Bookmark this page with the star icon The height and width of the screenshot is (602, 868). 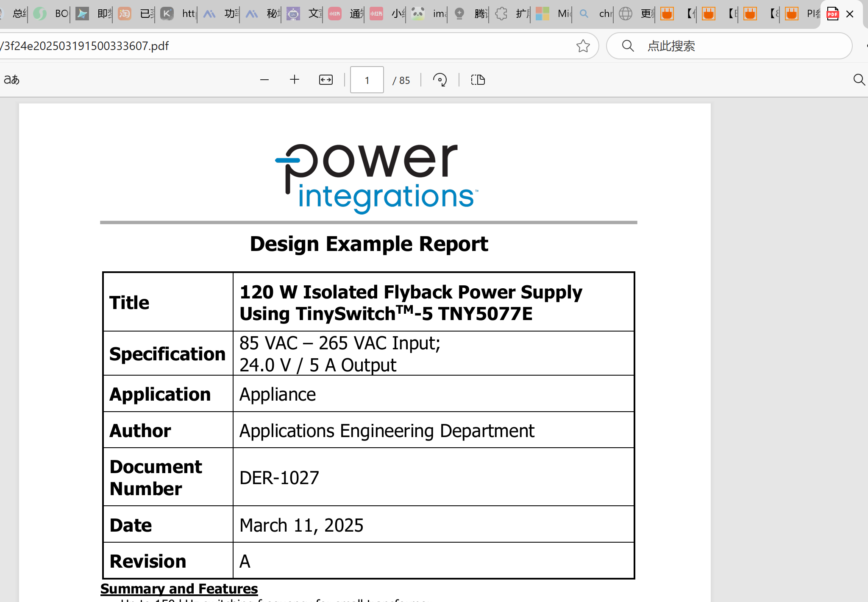[583, 46]
